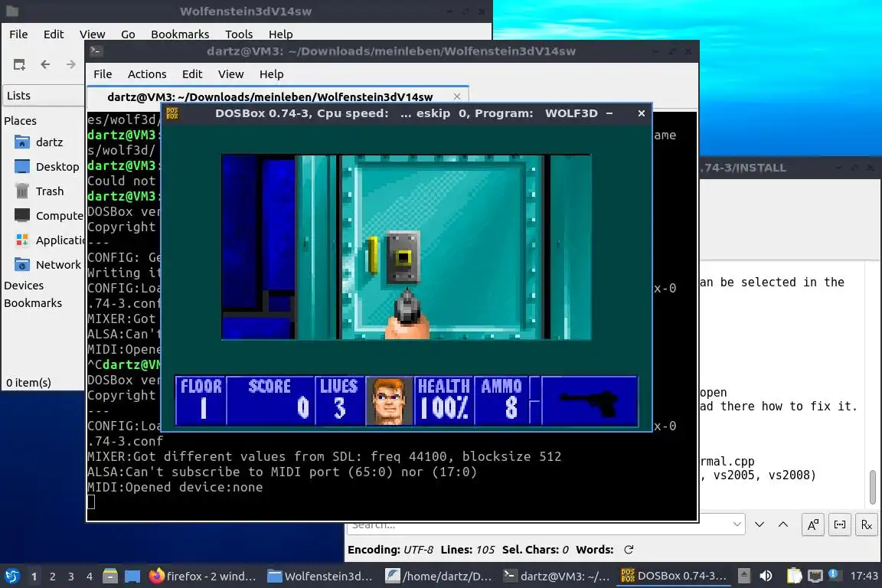Click the wall switch in the game view

click(403, 258)
